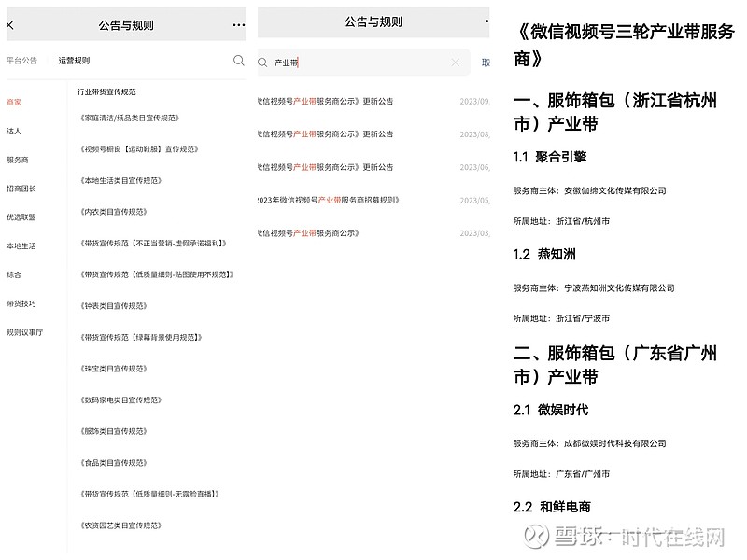
Task: Select 达人 category in sidebar
Action: [x=14, y=131]
